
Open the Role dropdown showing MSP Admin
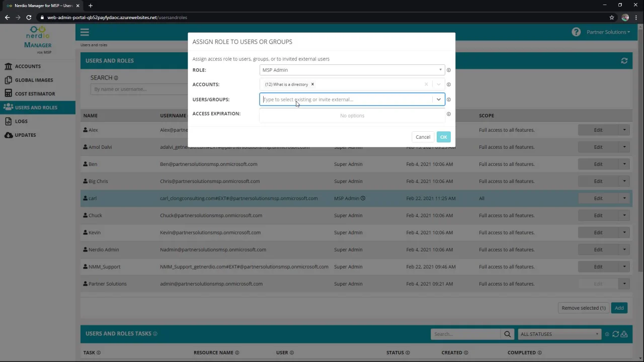352,70
